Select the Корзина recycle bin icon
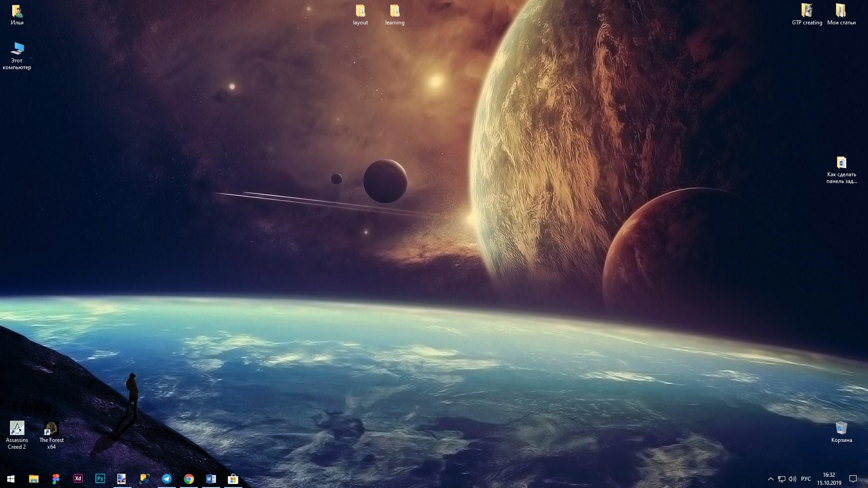The width and height of the screenshot is (868, 488). click(x=841, y=432)
